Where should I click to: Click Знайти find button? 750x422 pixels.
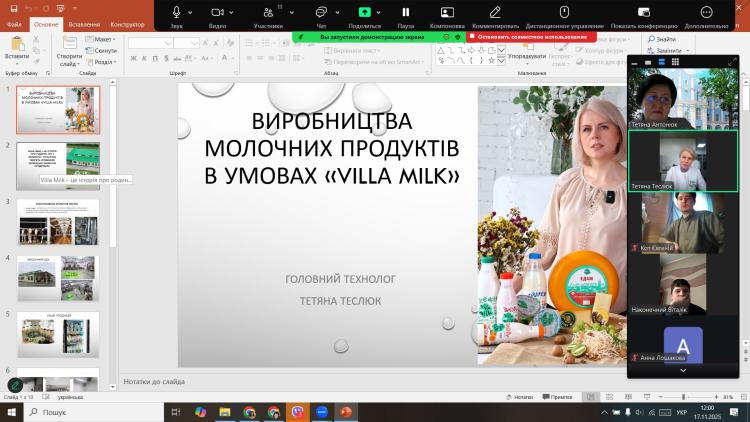coord(662,39)
